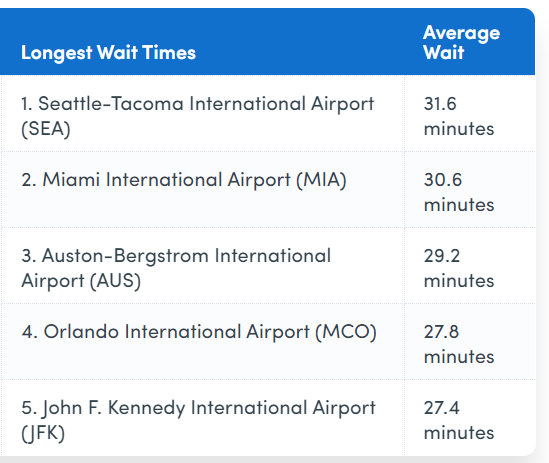Click the 27.8 minutes cell
The width and height of the screenshot is (549, 463).
point(459,344)
